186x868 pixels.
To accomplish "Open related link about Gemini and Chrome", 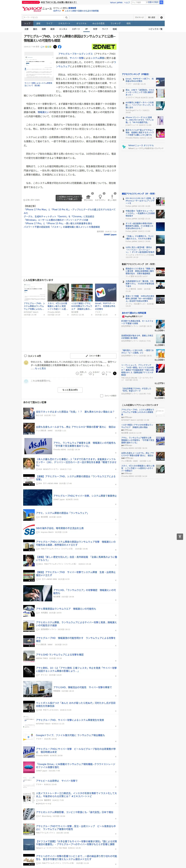I will tap(59, 217).
